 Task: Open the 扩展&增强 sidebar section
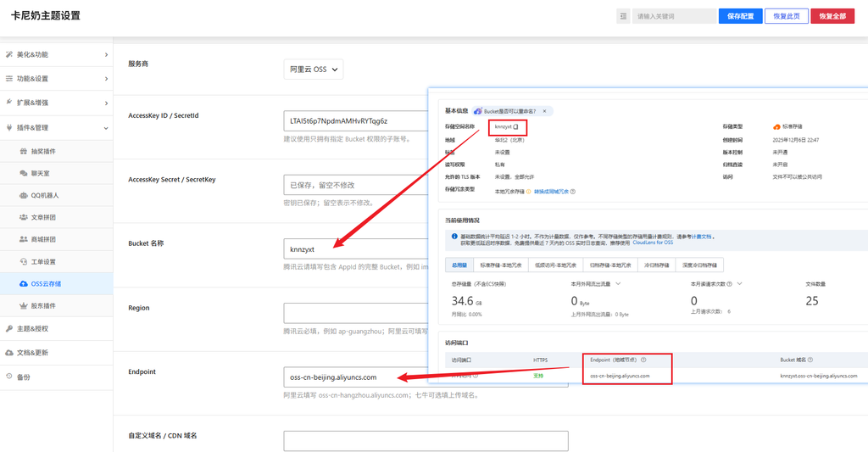pos(57,103)
